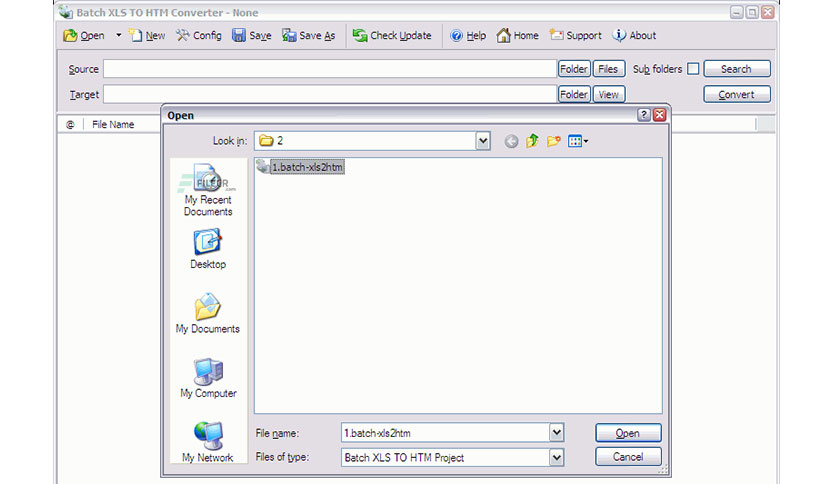Click the Source path input field
The height and width of the screenshot is (484, 836).
[329, 69]
